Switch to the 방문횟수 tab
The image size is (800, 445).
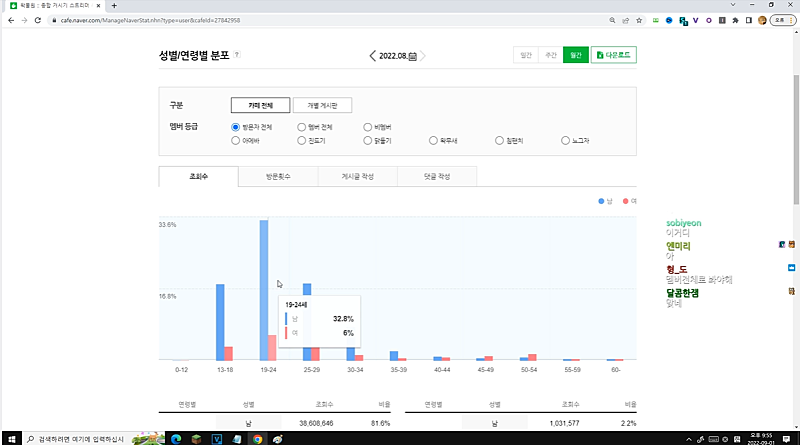point(277,177)
